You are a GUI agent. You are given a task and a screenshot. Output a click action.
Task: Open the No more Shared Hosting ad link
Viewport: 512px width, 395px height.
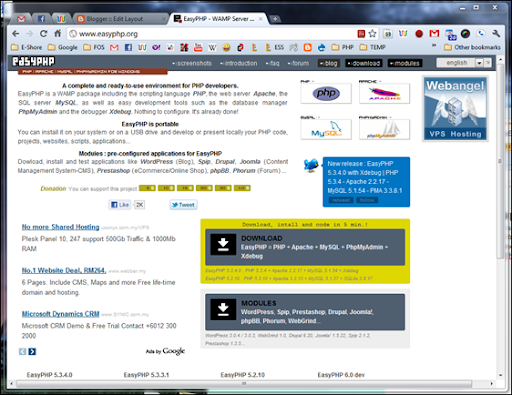coord(61,227)
